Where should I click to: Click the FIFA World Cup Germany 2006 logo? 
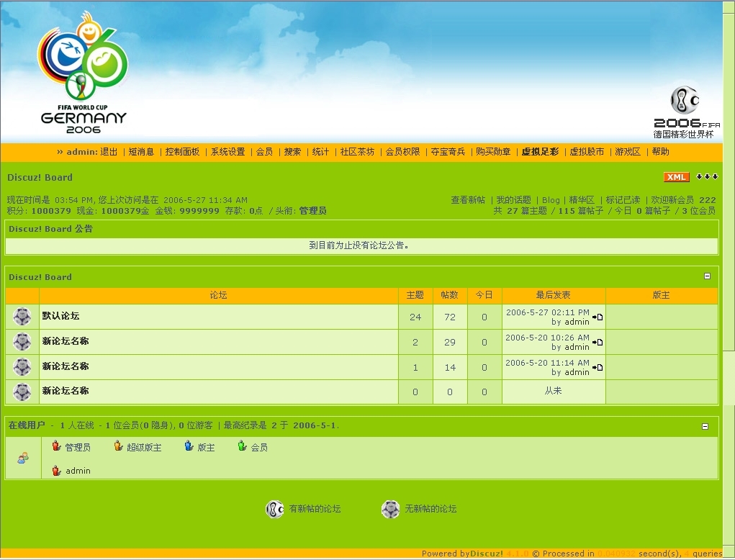pyautogui.click(x=83, y=73)
